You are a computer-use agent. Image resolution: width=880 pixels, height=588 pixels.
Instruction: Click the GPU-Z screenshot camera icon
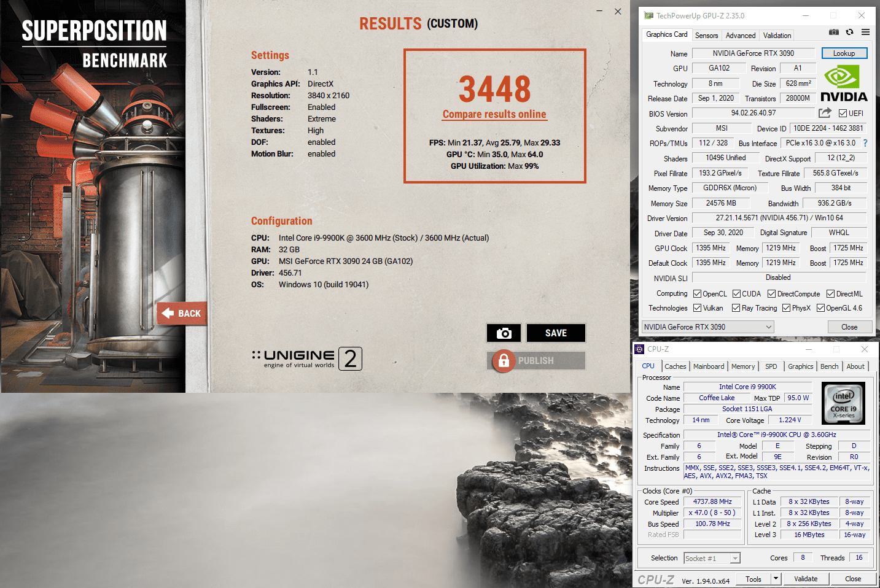coord(834,32)
